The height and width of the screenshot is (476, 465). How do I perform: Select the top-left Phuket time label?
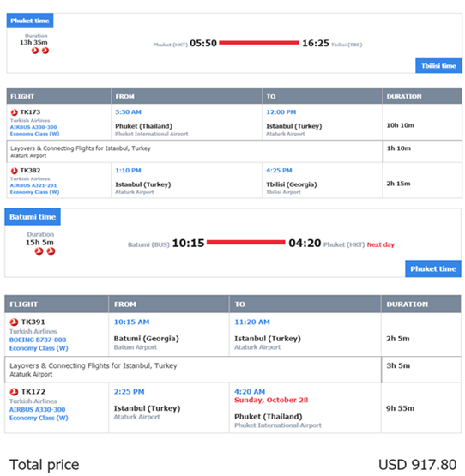pos(30,21)
